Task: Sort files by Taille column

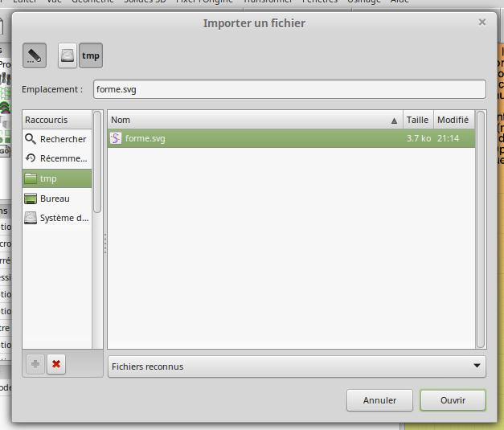Action: (x=417, y=120)
